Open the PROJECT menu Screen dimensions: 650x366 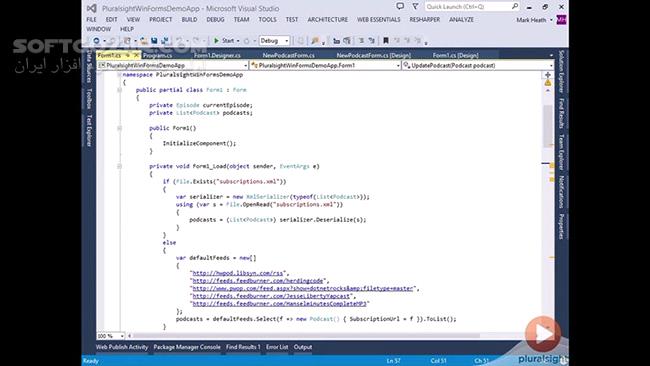pyautogui.click(x=160, y=19)
